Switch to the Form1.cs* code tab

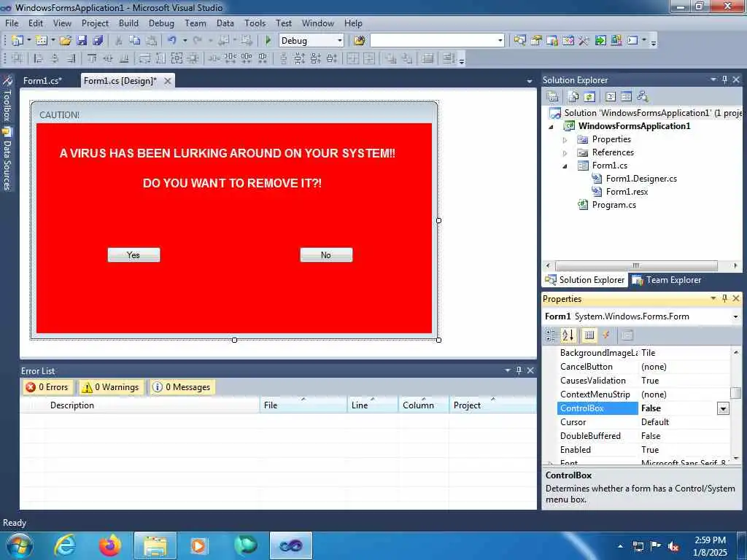43,80
